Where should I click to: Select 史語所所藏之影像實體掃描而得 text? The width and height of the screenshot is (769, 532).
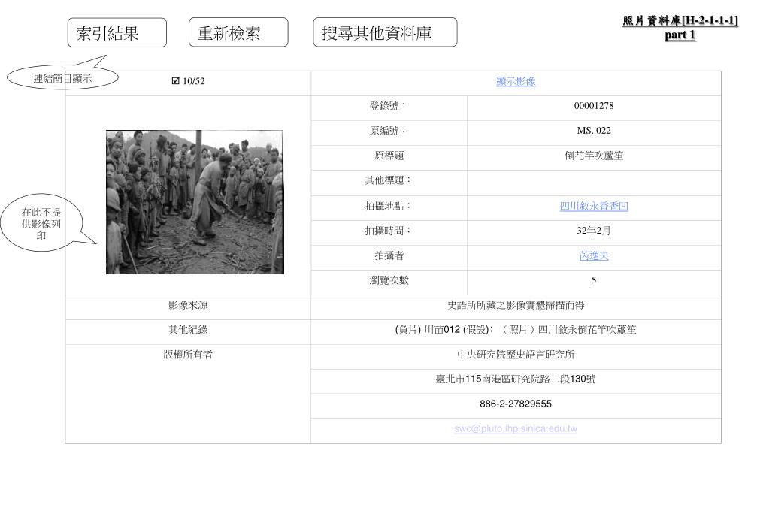click(x=516, y=306)
